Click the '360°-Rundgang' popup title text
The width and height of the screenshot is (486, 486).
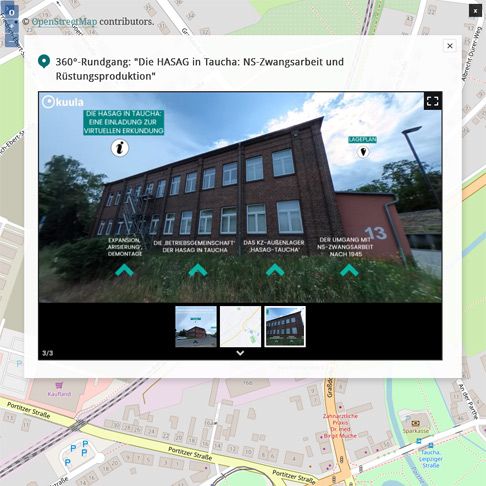[x=200, y=69]
